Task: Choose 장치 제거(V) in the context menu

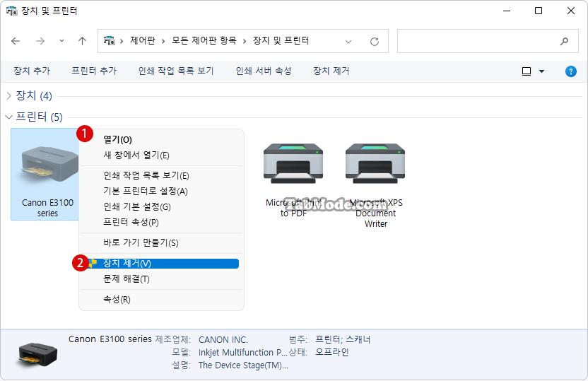Action: pyautogui.click(x=127, y=264)
